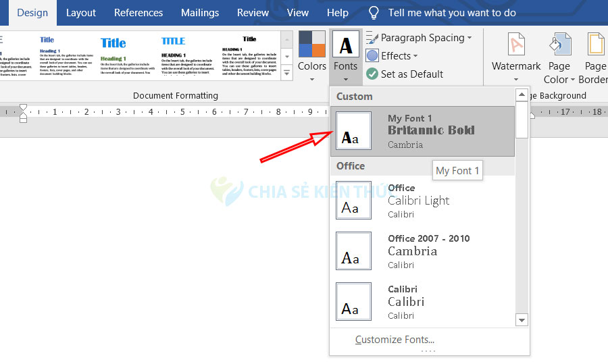Image resolution: width=608 pixels, height=364 pixels.
Task: Click the Aa preview of My Font 1
Action: coord(353,131)
